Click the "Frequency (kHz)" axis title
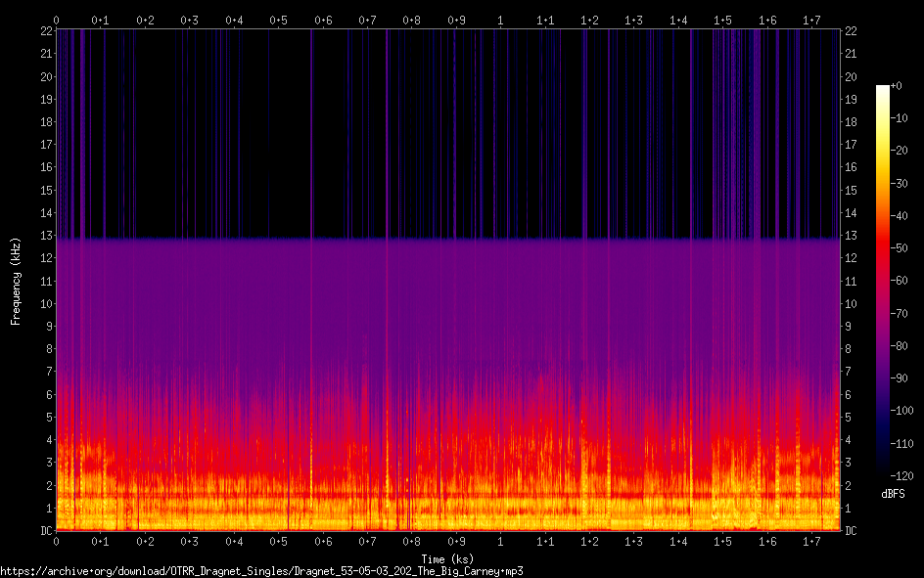This screenshot has width=924, height=578. coord(16,280)
